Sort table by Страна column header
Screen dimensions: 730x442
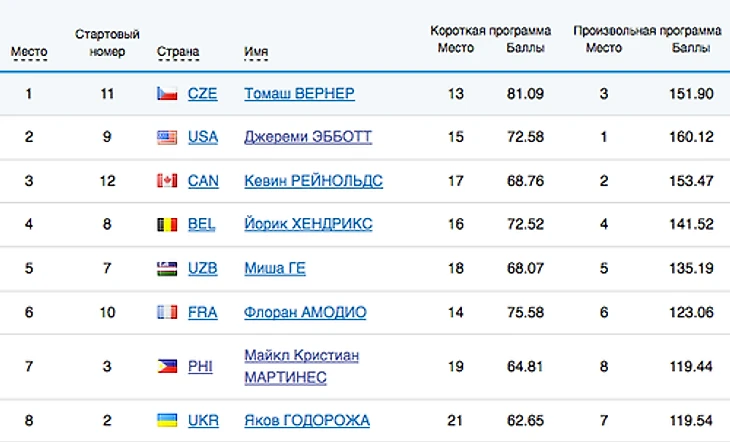(178, 51)
